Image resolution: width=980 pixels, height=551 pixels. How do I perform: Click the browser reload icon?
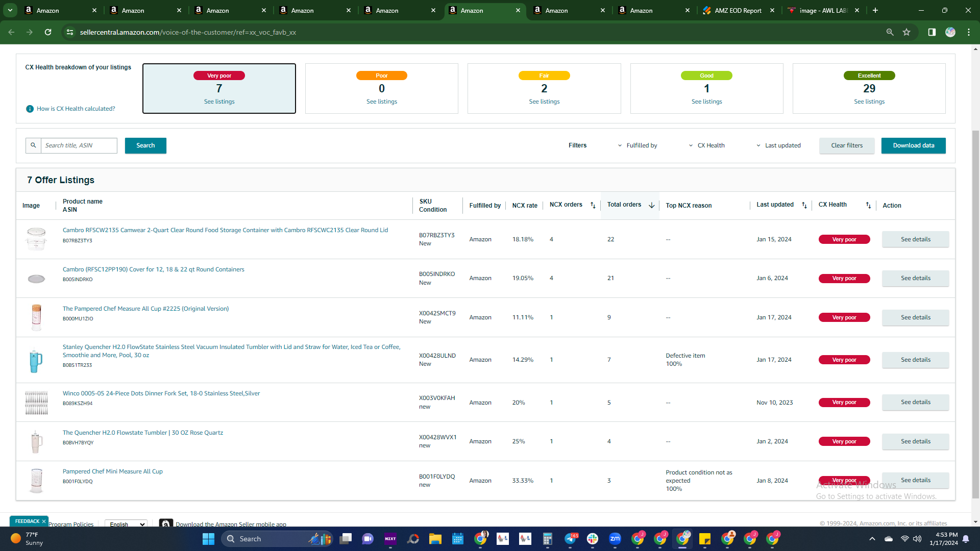48,32
